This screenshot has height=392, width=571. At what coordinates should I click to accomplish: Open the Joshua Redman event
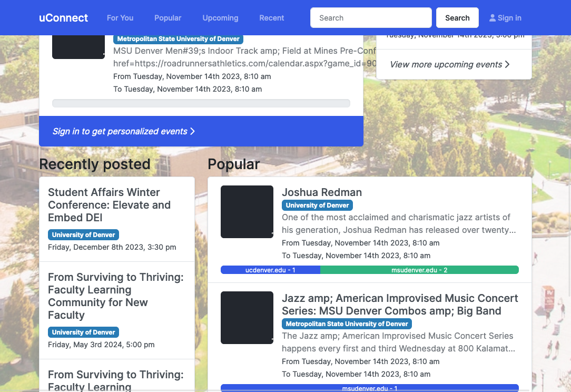coord(322,192)
